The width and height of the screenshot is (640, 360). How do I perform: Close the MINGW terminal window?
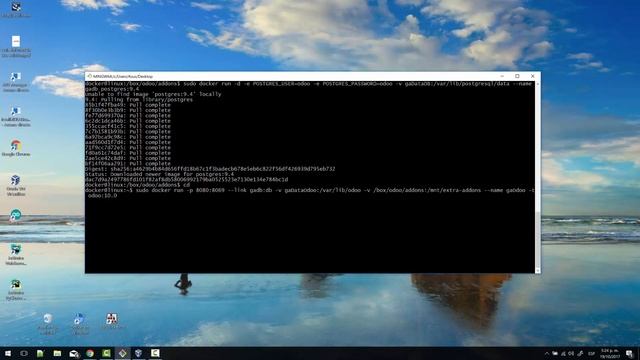[x=532, y=76]
